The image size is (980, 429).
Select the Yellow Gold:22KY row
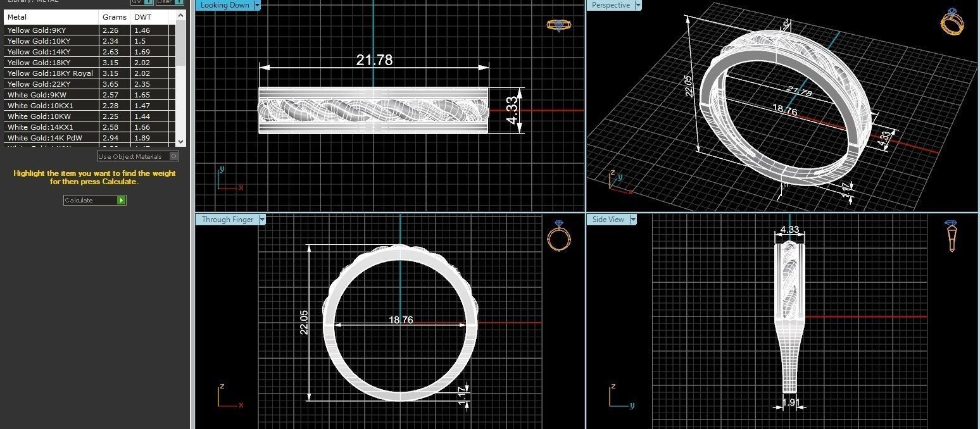[90, 84]
